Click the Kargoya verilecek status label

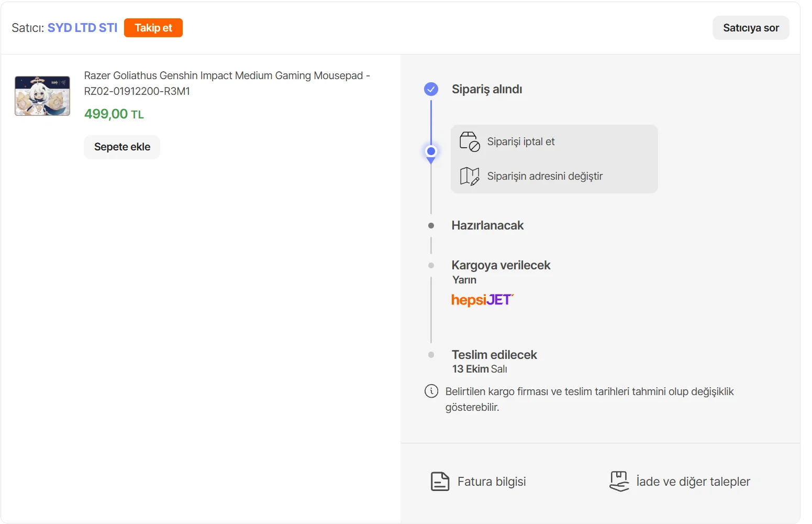(x=501, y=265)
